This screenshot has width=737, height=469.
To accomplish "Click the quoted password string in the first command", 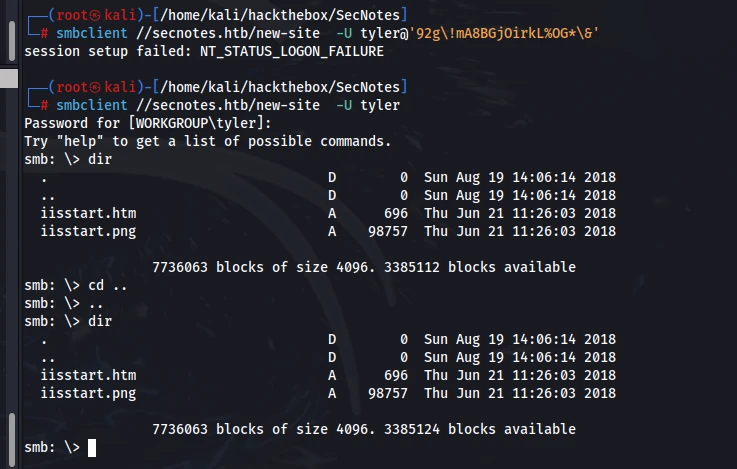I will (x=504, y=33).
